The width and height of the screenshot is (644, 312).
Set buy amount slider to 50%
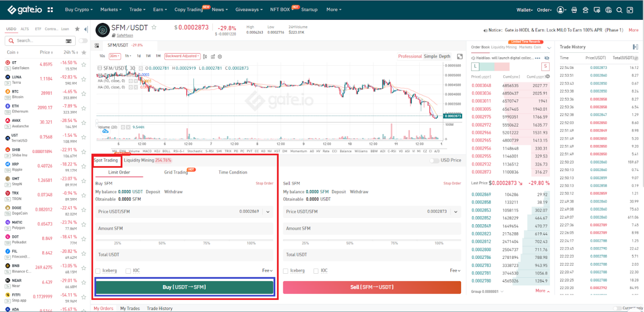(x=162, y=243)
